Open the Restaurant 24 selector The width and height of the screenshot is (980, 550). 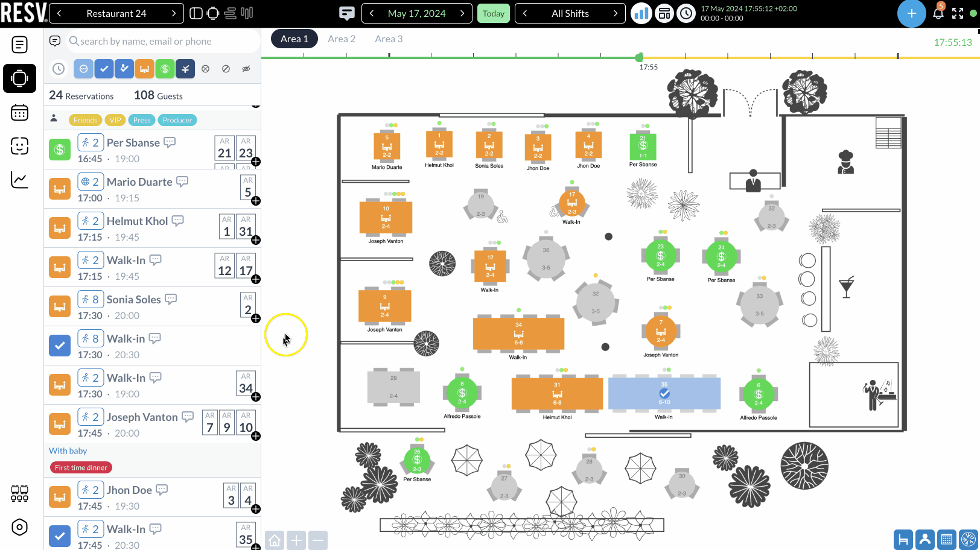click(x=116, y=13)
